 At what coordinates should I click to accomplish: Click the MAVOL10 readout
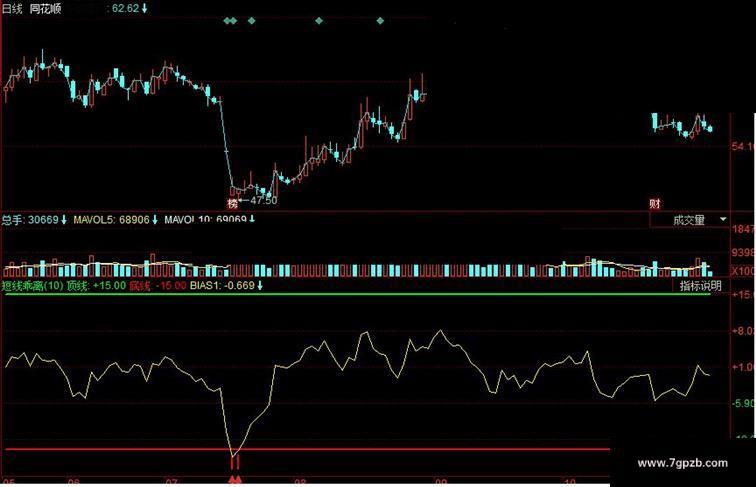(x=210, y=220)
